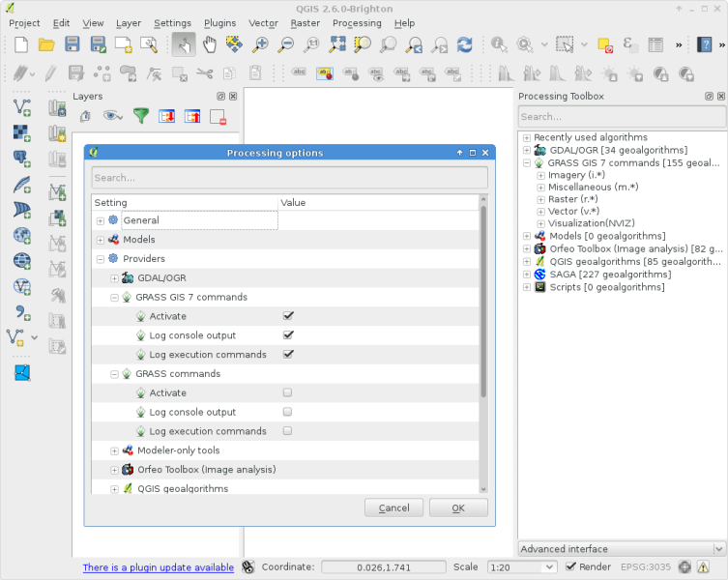This screenshot has height=580, width=728.
Task: Uncheck Activate under GRASS GIS 7 commands
Action: tap(288, 316)
